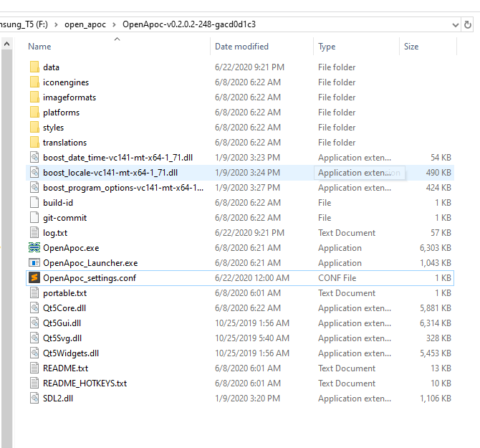The height and width of the screenshot is (448, 480).
Task: Click the Application type cell of OpenApoc_Launcher.exe
Action: click(x=340, y=263)
